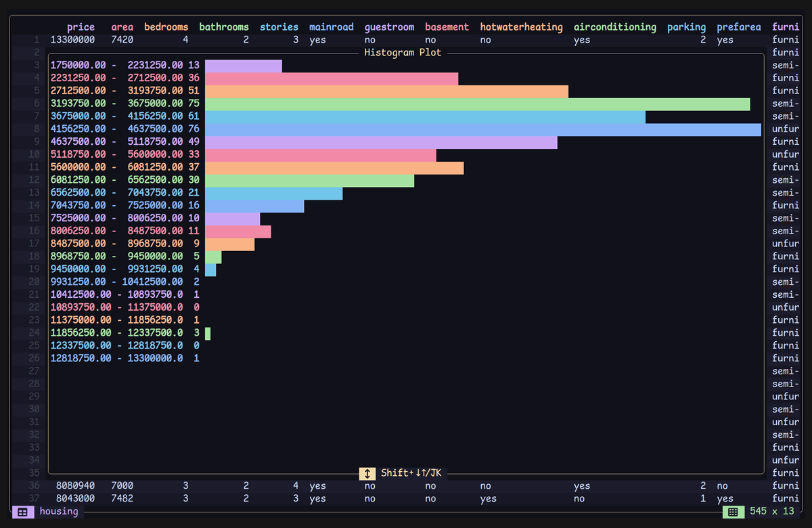Click the pink bar with count 33
This screenshot has width=812, height=528.
[321, 155]
